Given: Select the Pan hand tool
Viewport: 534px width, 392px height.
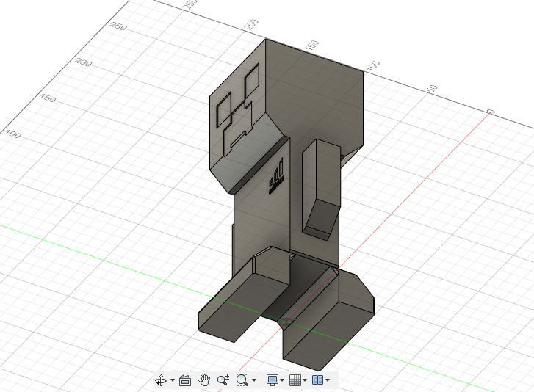Looking at the screenshot, I should (204, 380).
